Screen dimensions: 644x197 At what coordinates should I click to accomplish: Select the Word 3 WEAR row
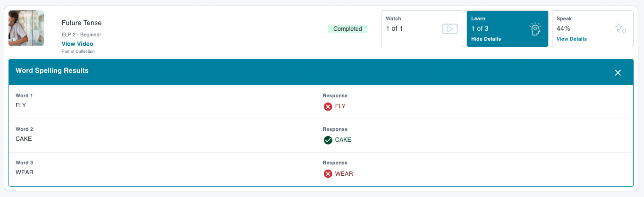coord(321,169)
